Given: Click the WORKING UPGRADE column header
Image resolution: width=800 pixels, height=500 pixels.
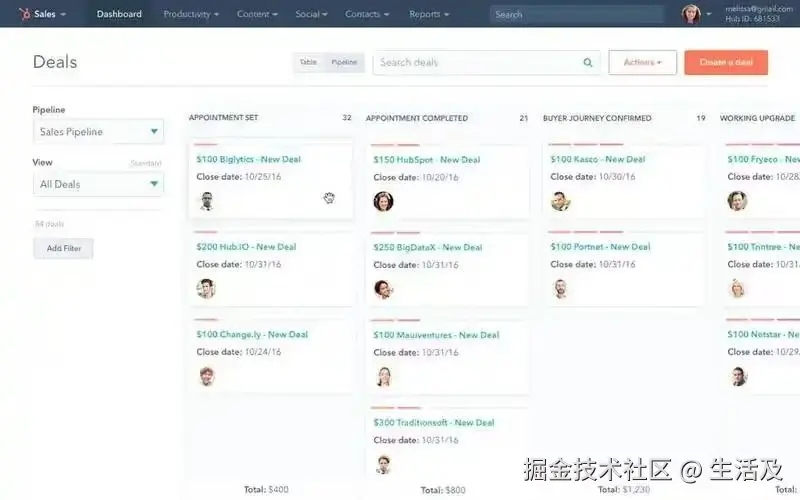Looking at the screenshot, I should click(x=757, y=118).
